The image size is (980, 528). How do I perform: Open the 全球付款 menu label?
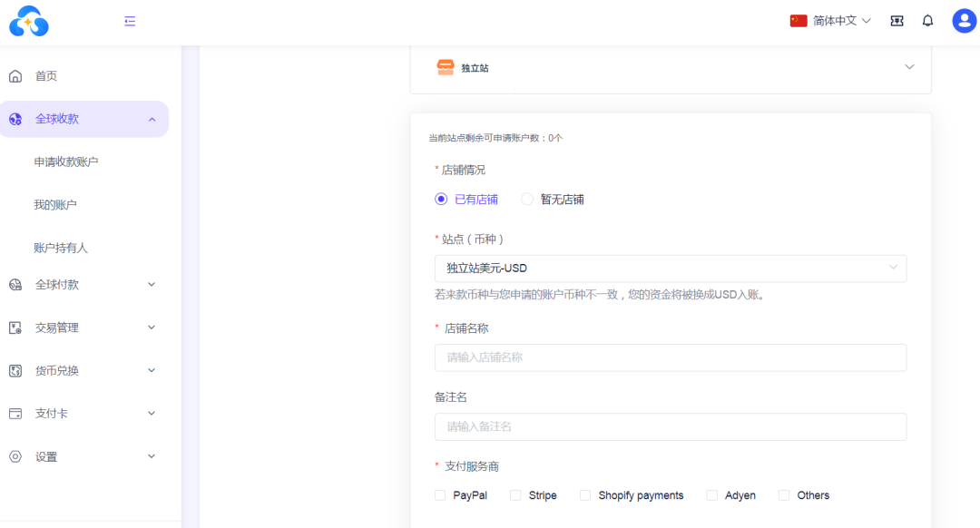click(x=57, y=285)
